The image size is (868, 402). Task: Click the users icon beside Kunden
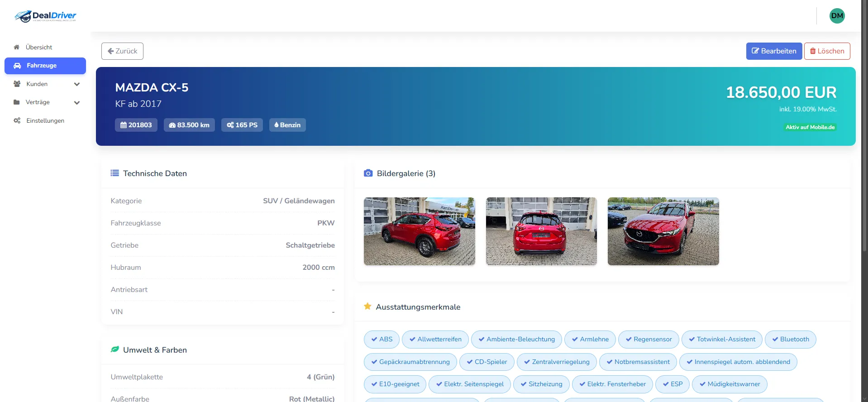(x=17, y=84)
